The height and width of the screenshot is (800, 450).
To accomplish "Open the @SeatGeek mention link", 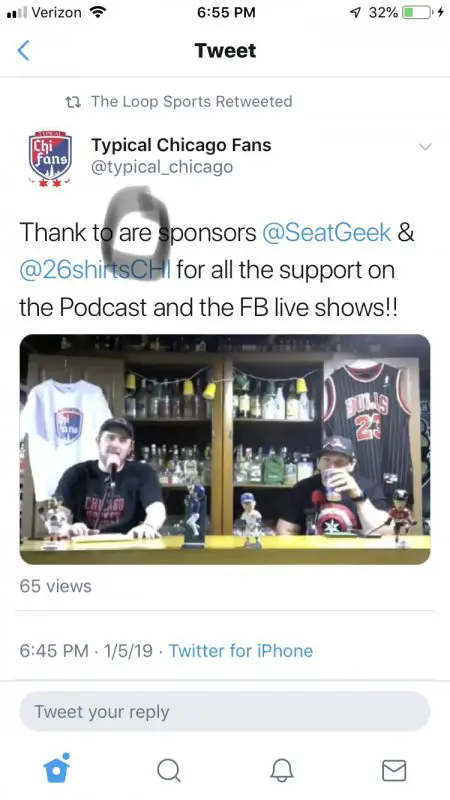I will pos(327,233).
